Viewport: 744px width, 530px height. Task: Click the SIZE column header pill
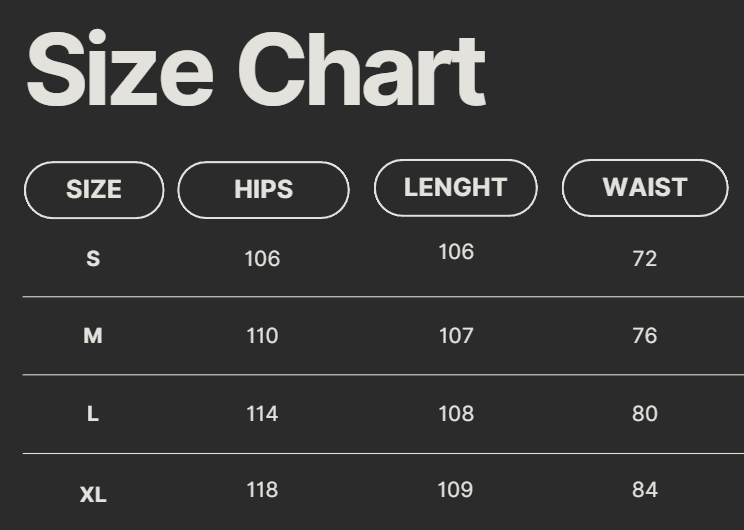94,190
